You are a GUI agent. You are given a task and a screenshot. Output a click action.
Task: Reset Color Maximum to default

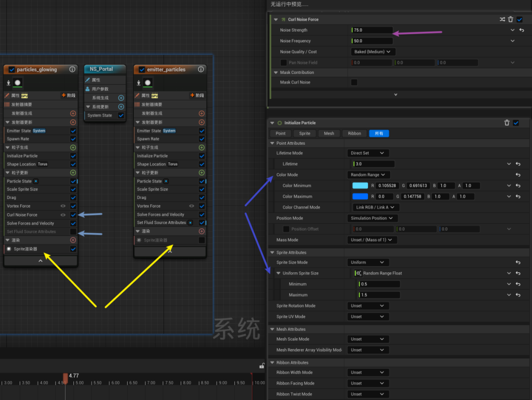518,197
